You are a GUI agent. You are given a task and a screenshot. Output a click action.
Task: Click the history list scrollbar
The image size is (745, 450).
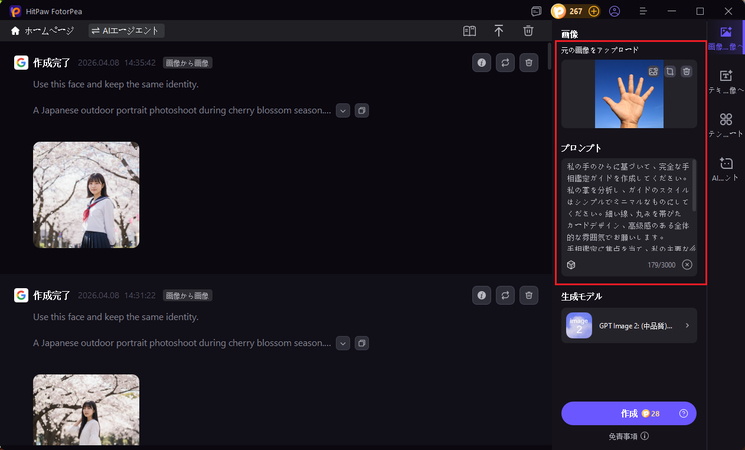[550, 56]
